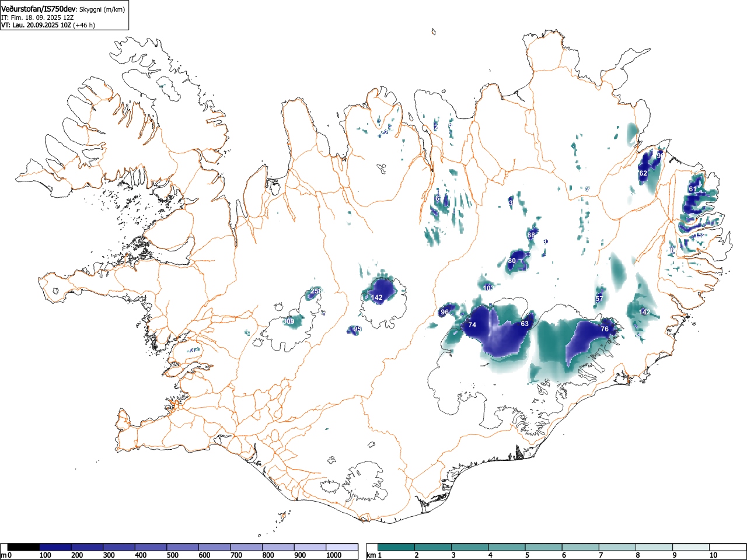Screen dimensions: 747x560
Task: Pick the darkest blue 100–200 m legend swatch
Action: 55,547
